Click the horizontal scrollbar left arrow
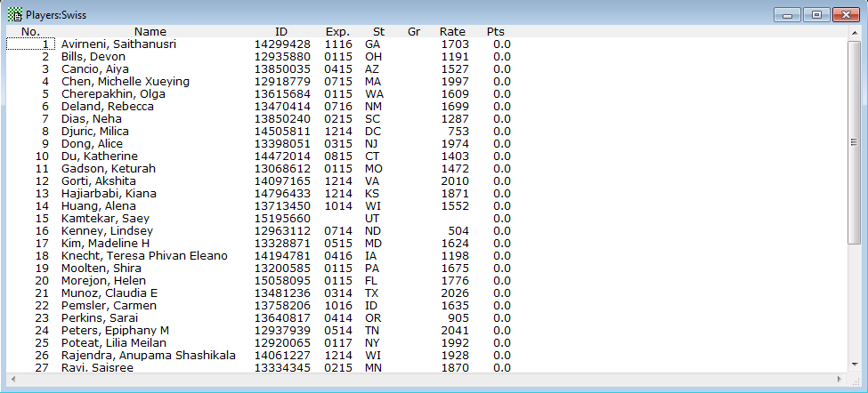This screenshot has height=393, width=868. pos(12,379)
